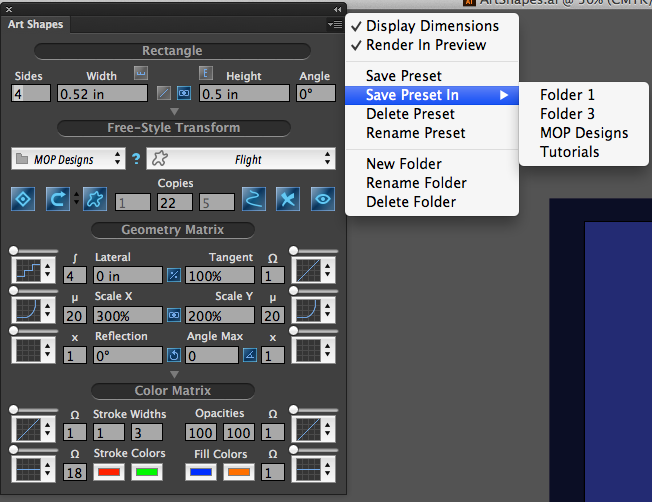Click the blue question mark help icon
Image resolution: width=652 pixels, height=502 pixels.
coord(136,159)
